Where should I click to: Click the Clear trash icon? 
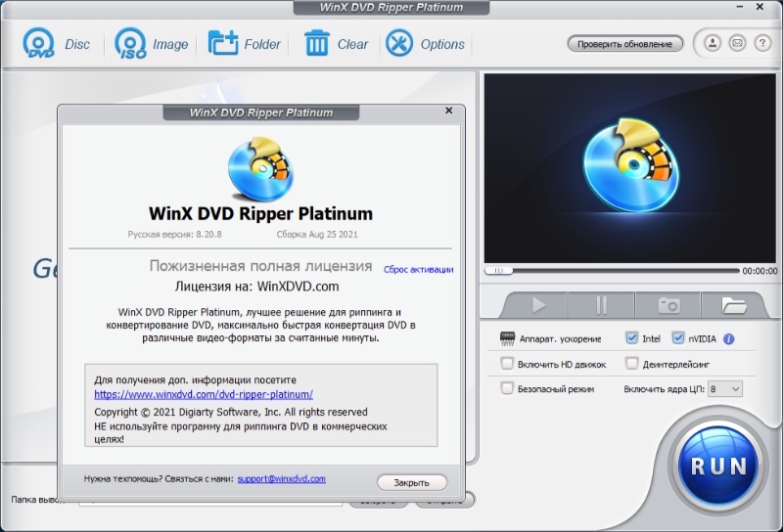(x=317, y=44)
